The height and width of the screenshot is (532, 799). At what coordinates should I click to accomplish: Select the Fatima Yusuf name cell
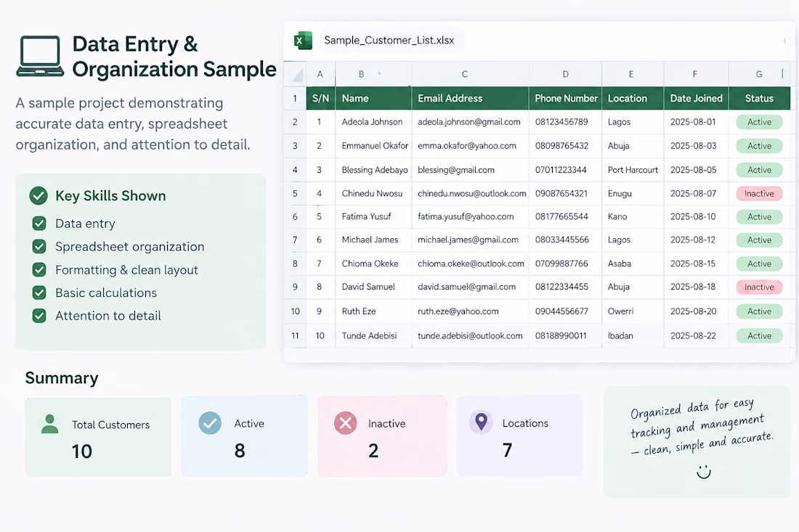click(x=373, y=216)
